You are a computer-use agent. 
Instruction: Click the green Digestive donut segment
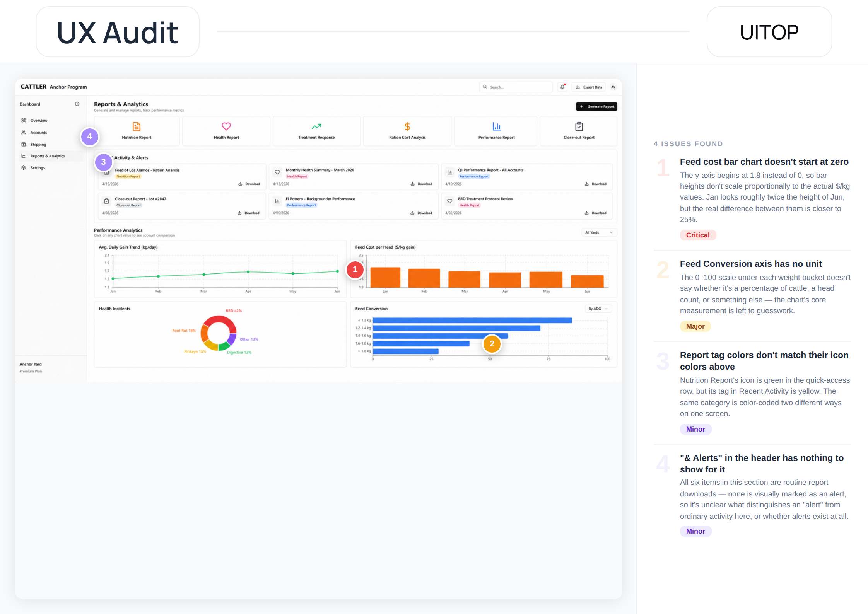pyautogui.click(x=224, y=346)
